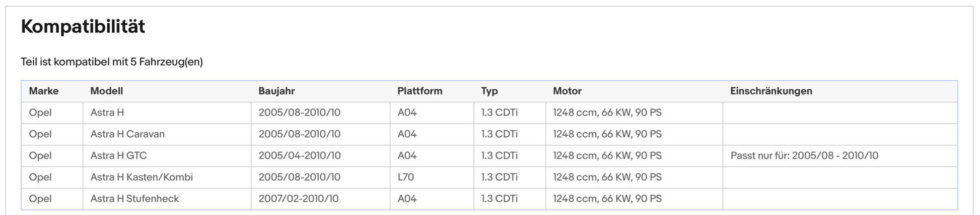
Task: Click the Plattform column header
Action: (419, 91)
